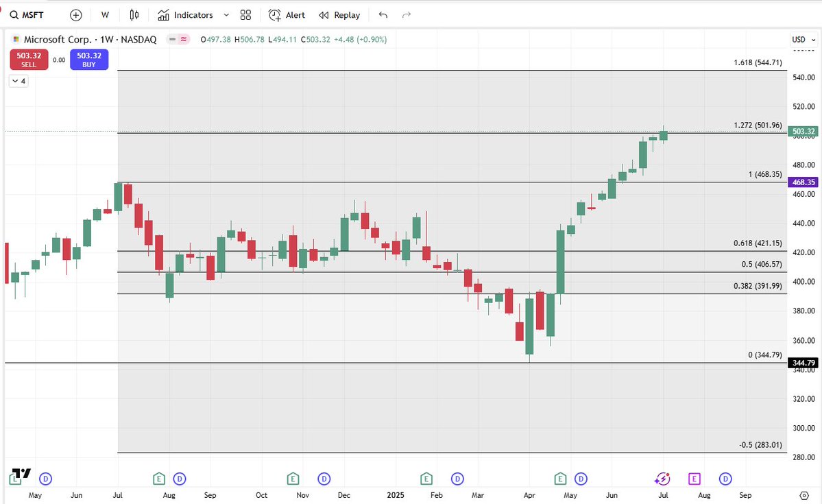Select the 1.272 (501.96) Fibonacci label
Screen dimensions: 822x504
click(758, 125)
